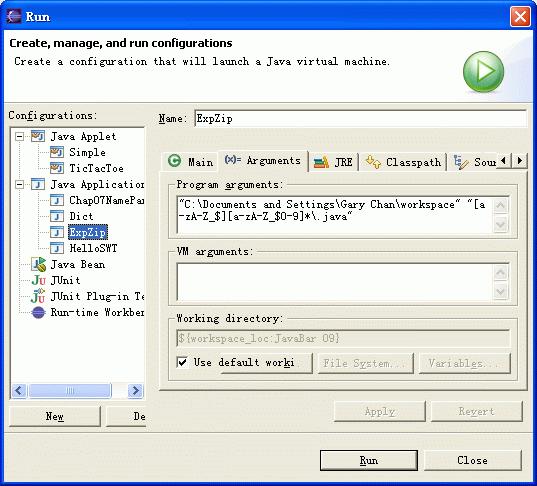Click the configurations list horizontal scrollbar thumb
This screenshot has width=537, height=486.
coord(70,390)
